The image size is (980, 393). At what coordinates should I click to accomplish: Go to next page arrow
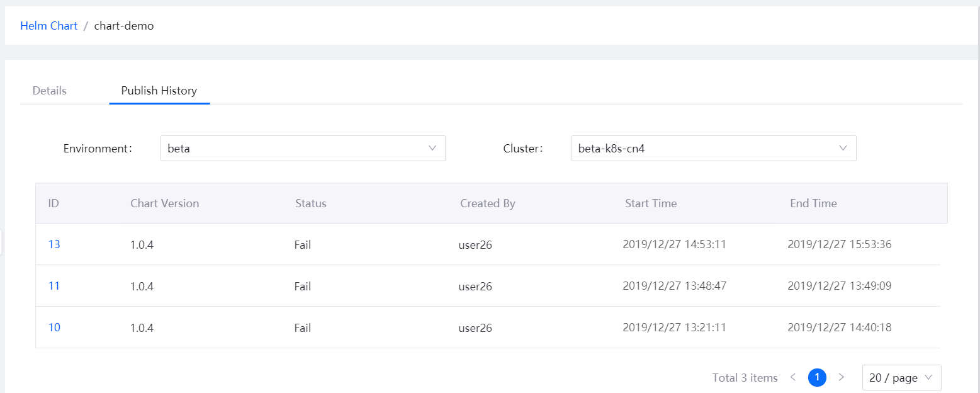tap(842, 377)
